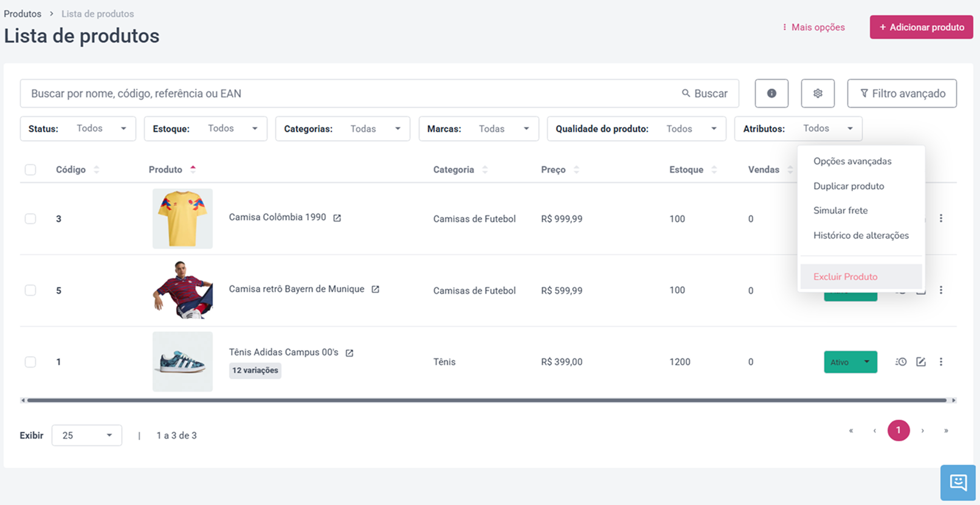Viewport: 980px width, 505px height.
Task: Expand the Ativo status dropdown arrow
Action: pos(867,362)
